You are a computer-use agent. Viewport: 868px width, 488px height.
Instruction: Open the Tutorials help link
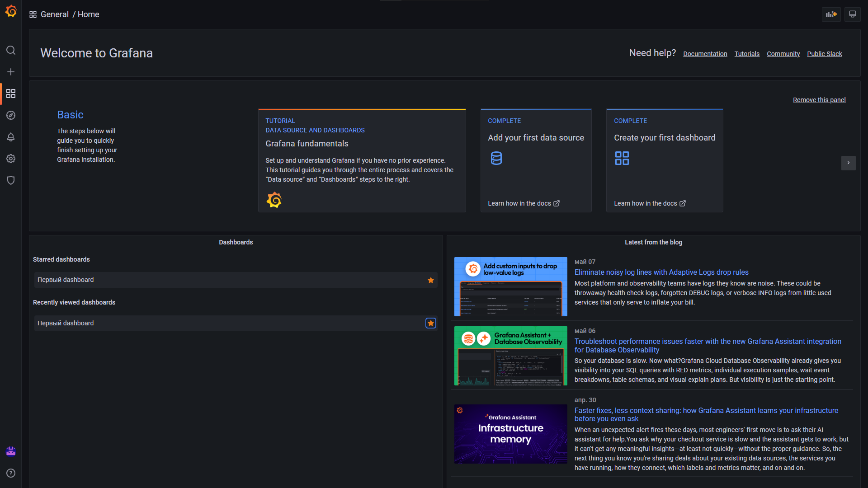pos(747,54)
